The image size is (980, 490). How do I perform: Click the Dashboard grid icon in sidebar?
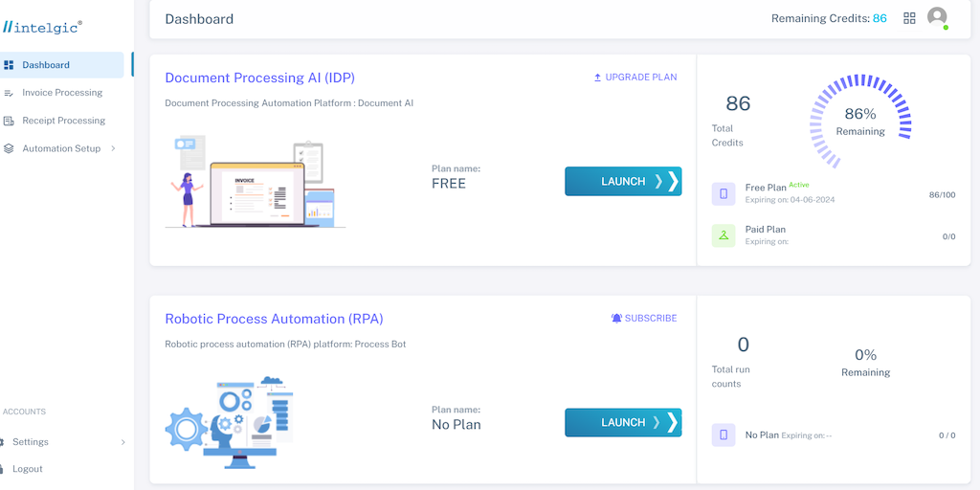click(x=9, y=65)
